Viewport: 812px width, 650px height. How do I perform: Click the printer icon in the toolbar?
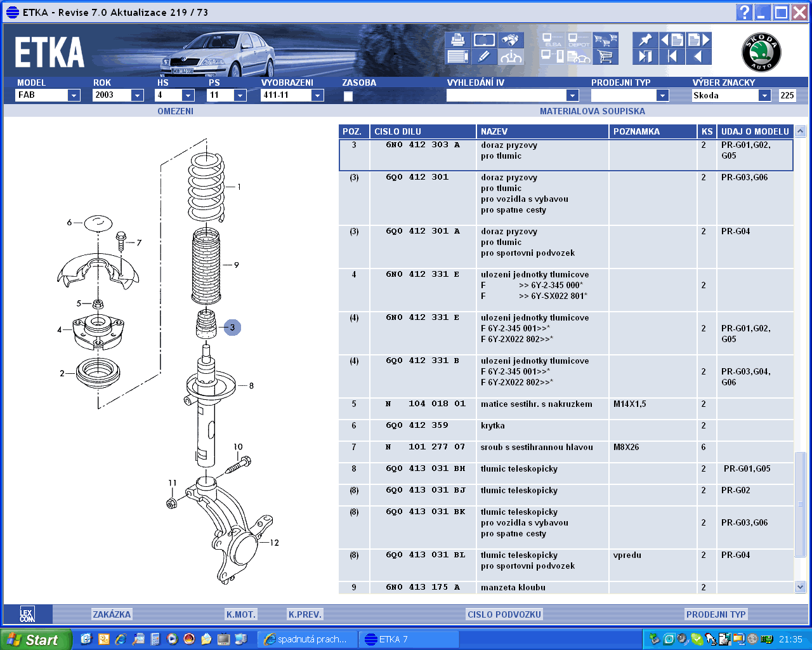[457, 40]
